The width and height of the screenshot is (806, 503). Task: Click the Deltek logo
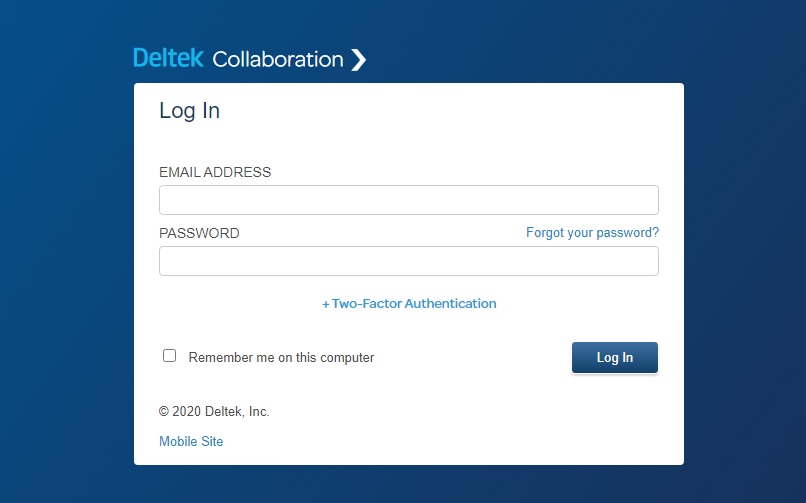click(168, 58)
